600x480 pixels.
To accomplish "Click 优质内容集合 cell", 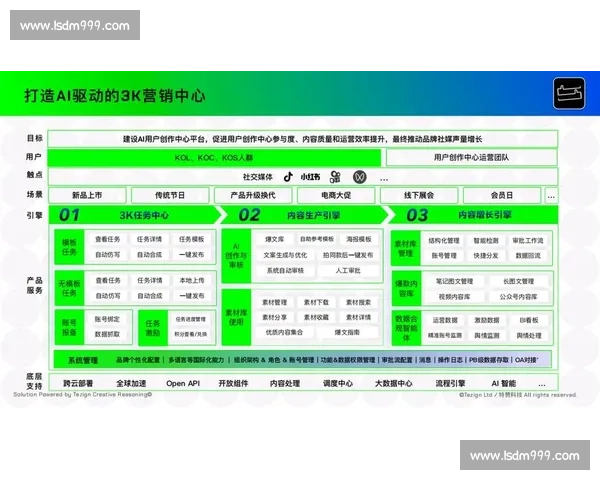I will pos(284,332).
